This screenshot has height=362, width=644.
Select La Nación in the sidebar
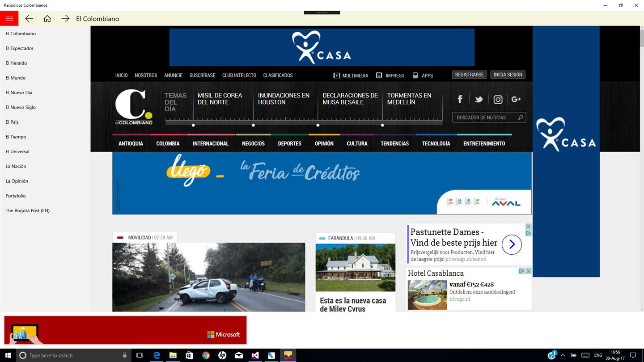coord(16,166)
